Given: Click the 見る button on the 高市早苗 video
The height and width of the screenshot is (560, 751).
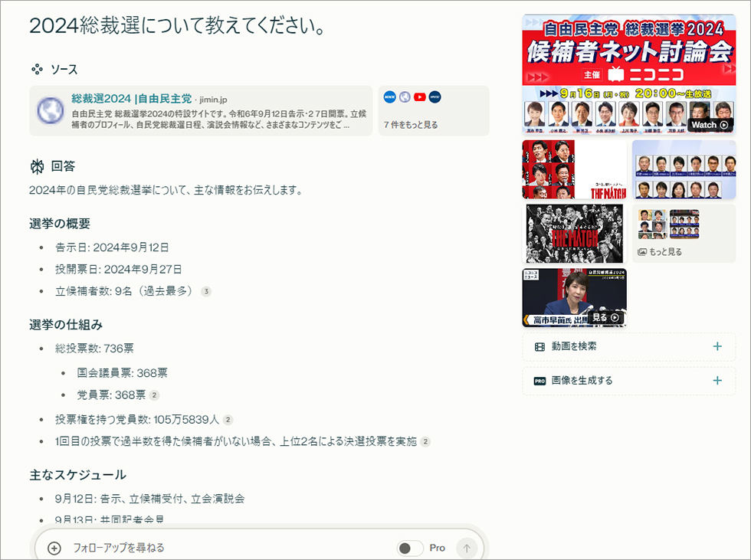Looking at the screenshot, I should (606, 317).
